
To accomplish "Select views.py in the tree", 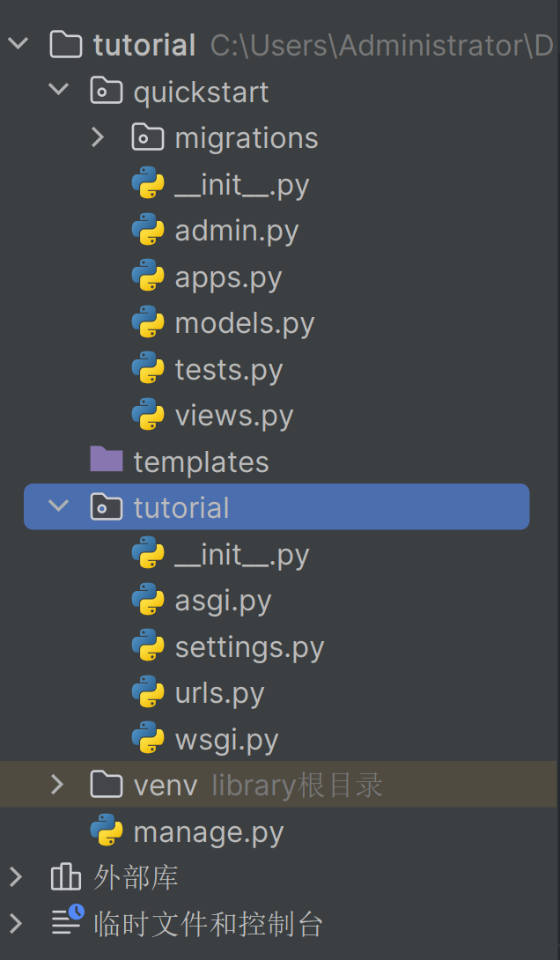I will [x=233, y=416].
